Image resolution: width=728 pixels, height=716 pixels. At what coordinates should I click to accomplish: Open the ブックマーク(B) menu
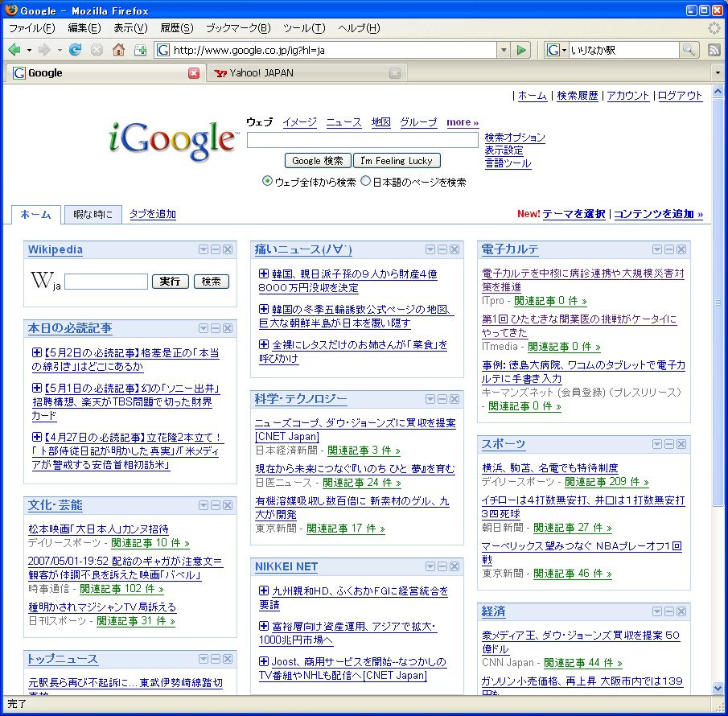click(238, 28)
